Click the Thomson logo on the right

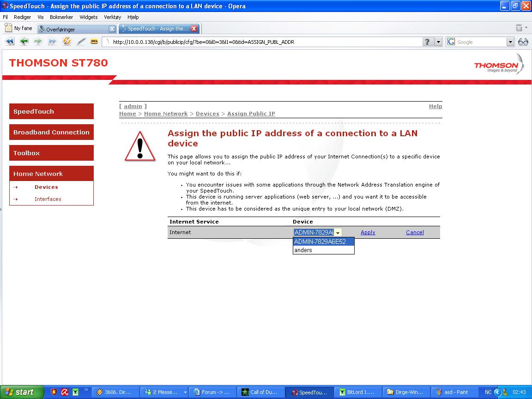[x=499, y=65]
